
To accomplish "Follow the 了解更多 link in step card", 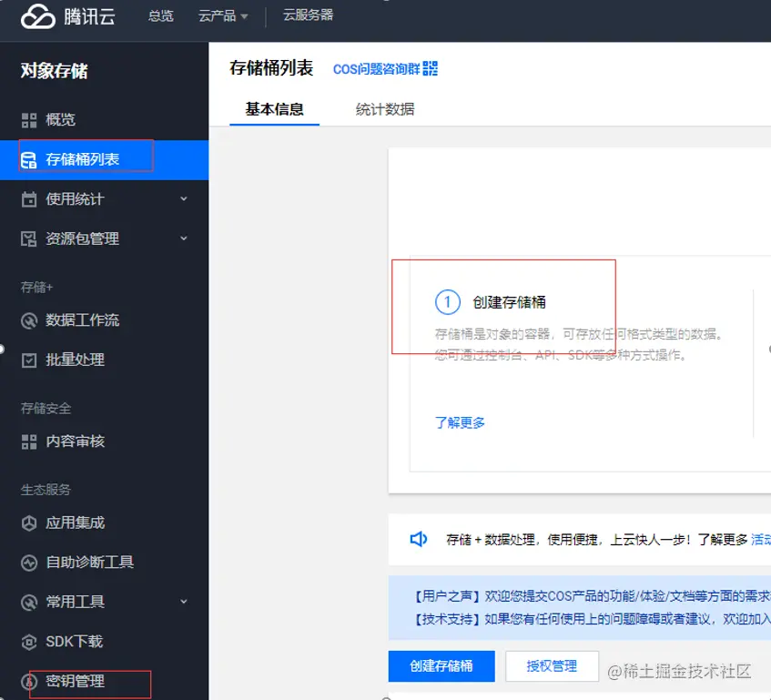I will [x=461, y=422].
